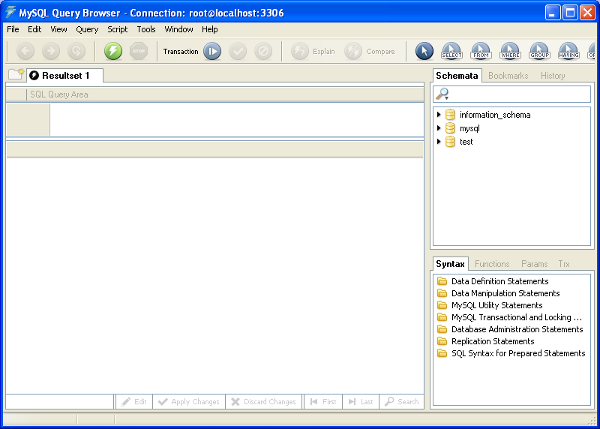
Task: Click inside the SQL Query Area editor
Action: pyautogui.click(x=236, y=120)
